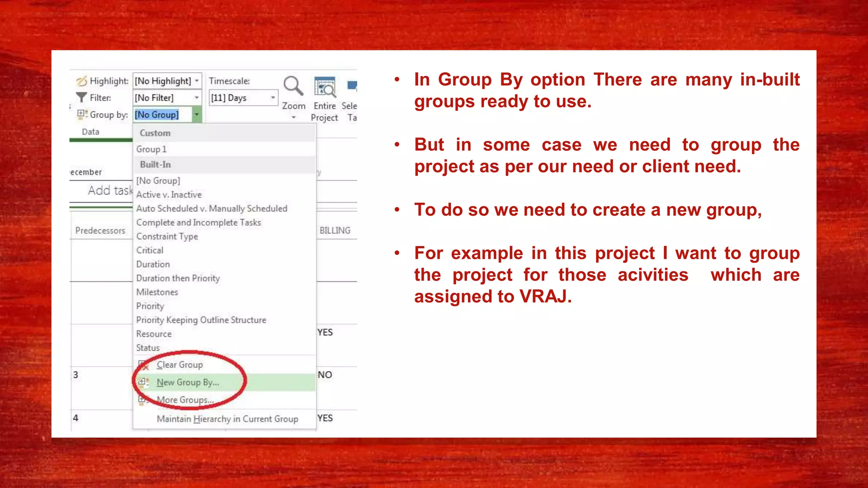This screenshot has height=488, width=868.
Task: Click the Entire Project icon
Action: coord(325,87)
